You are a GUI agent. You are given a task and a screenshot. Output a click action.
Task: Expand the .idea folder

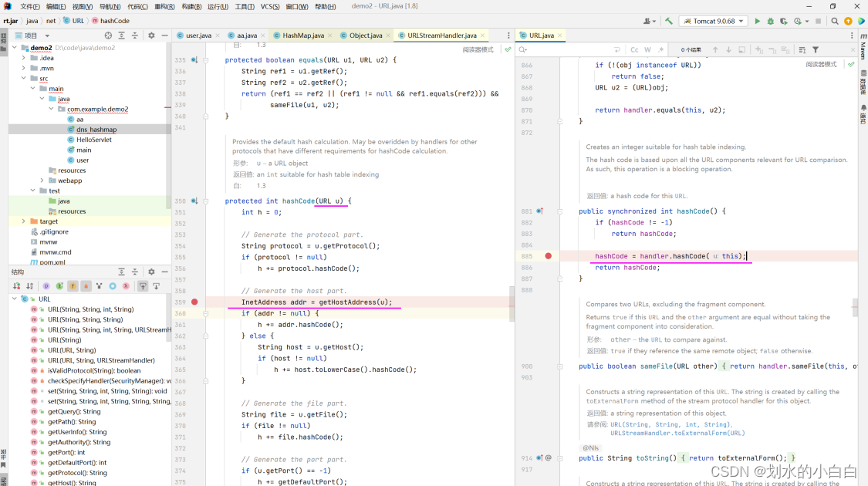(x=24, y=58)
